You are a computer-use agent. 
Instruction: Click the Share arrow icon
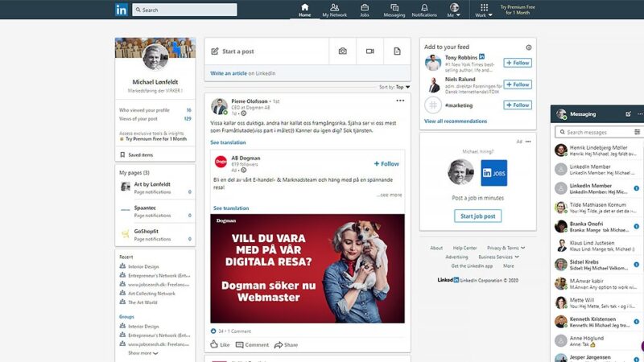click(279, 345)
